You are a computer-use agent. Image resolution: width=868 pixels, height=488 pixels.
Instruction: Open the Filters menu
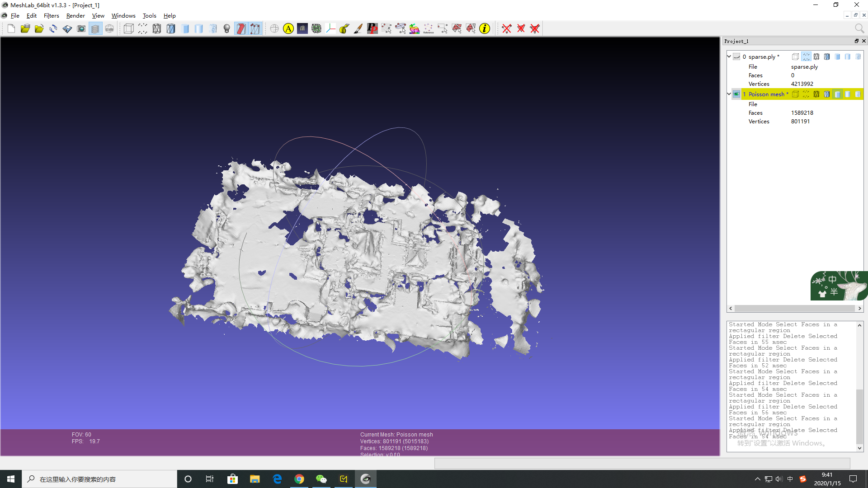pos(51,16)
